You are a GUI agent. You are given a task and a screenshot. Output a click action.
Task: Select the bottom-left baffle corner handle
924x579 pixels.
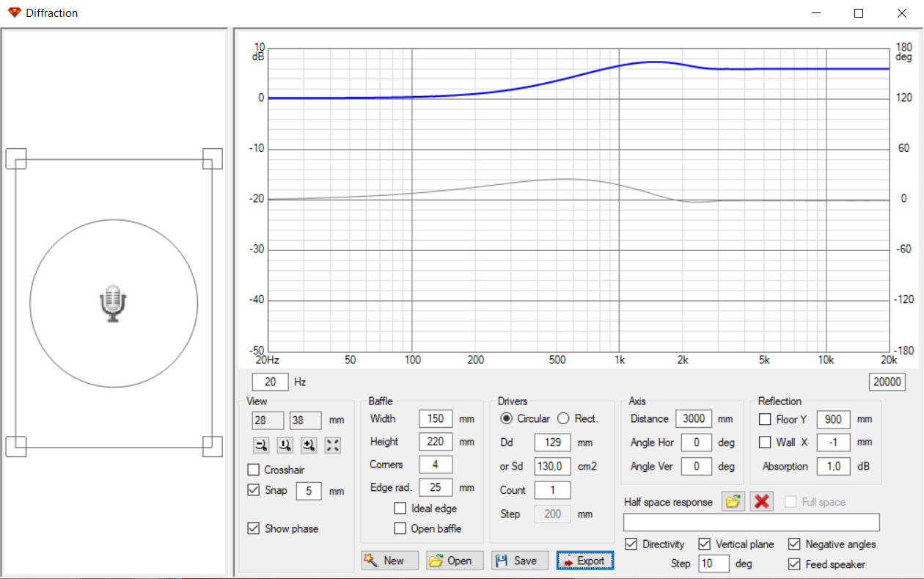[x=16, y=446]
